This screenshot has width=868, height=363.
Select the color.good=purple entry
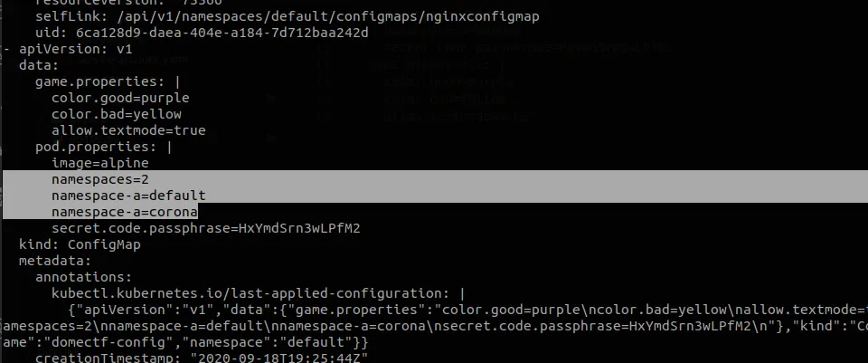[120, 98]
